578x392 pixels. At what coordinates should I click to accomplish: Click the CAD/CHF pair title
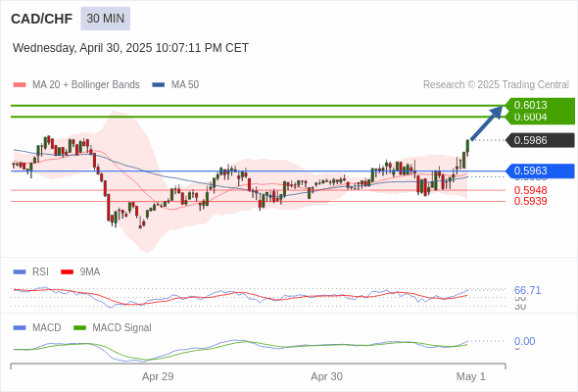[42, 19]
